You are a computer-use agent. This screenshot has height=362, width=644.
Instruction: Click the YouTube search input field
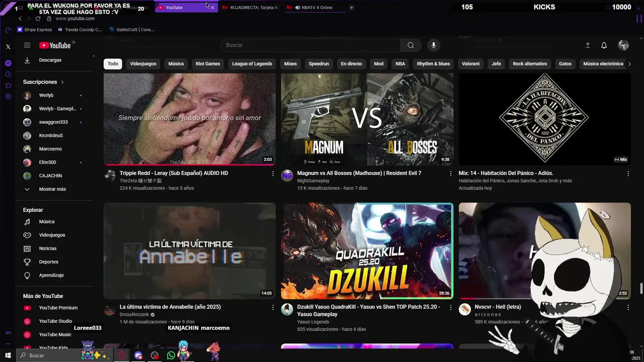pyautogui.click(x=310, y=45)
